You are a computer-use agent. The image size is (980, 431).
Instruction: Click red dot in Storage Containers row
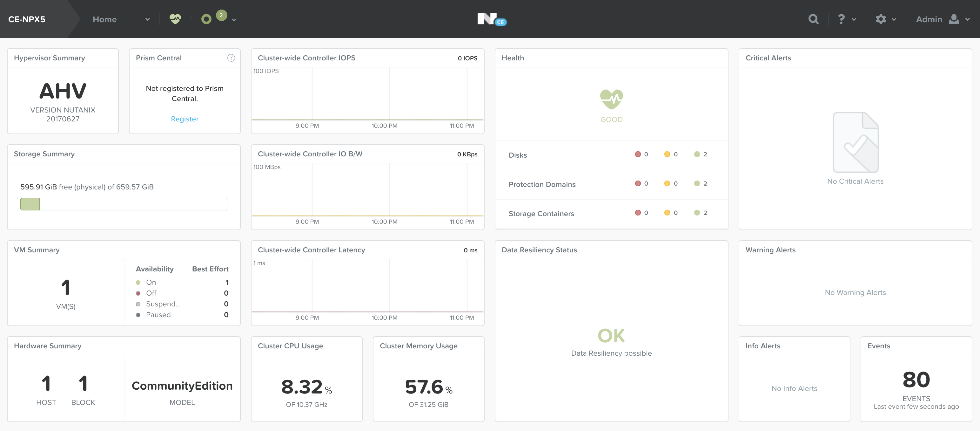(638, 213)
